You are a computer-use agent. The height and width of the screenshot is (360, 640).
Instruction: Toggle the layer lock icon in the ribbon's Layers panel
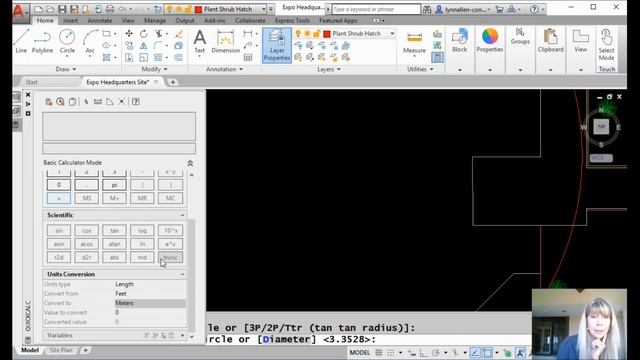point(316,33)
